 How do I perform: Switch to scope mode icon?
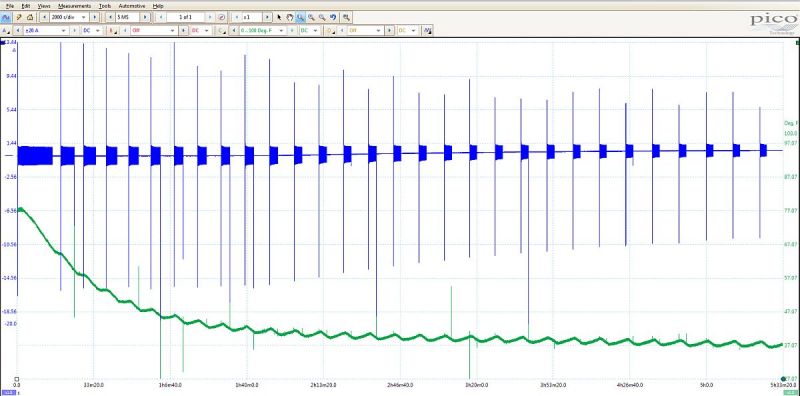6,17
